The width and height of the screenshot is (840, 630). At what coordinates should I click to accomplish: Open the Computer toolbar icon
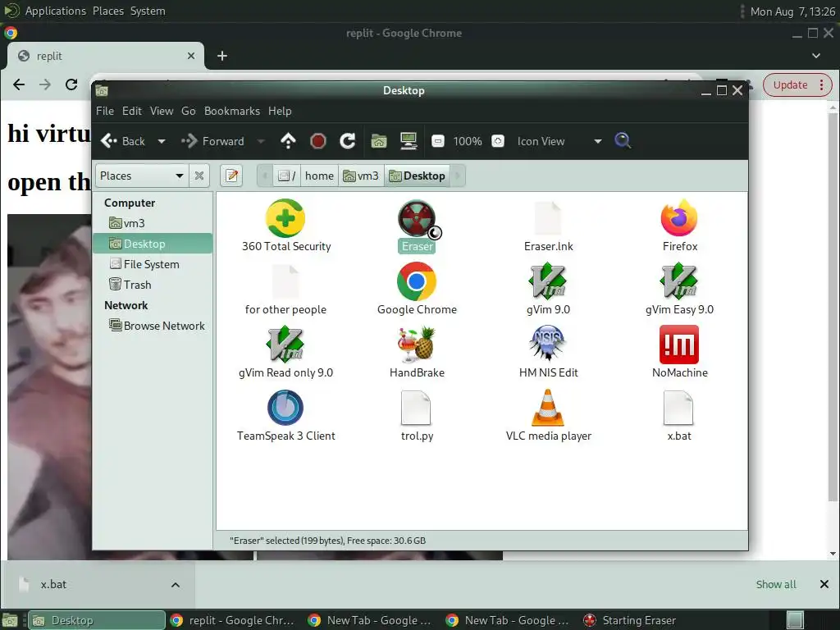tap(409, 141)
